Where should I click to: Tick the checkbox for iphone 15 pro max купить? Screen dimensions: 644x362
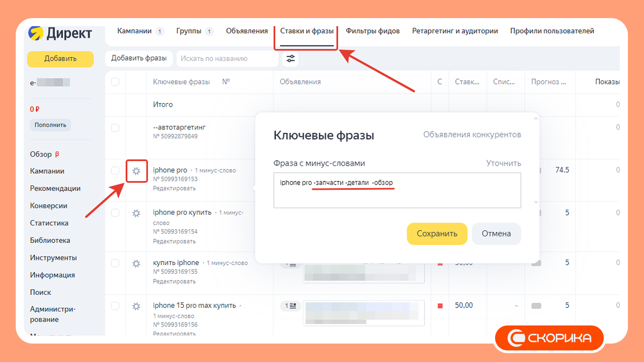pyautogui.click(x=115, y=306)
